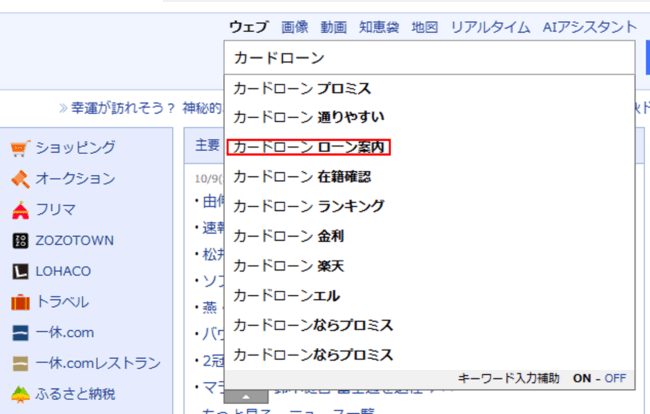Select suggestion カードローン ランキング

point(429,206)
